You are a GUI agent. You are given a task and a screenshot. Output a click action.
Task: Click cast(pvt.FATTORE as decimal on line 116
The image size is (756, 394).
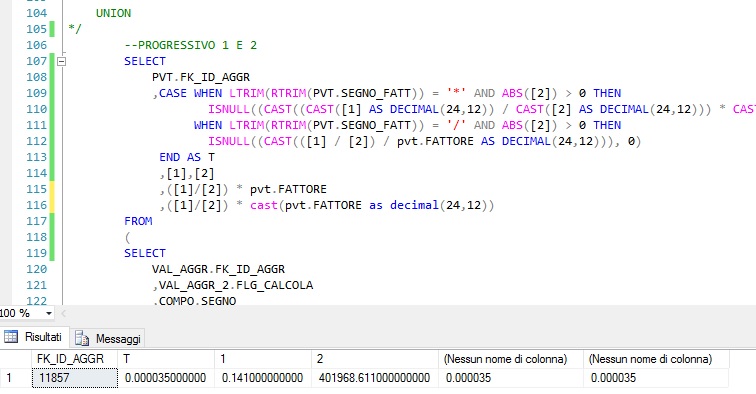(x=344, y=205)
